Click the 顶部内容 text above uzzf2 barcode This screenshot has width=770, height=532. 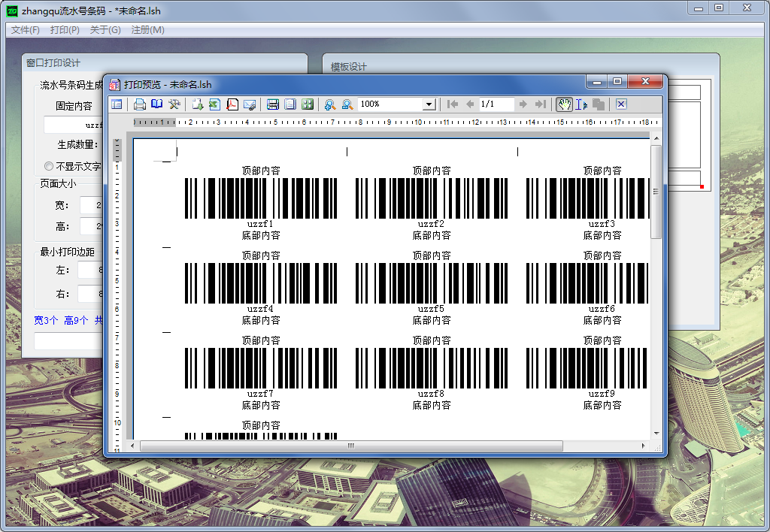pyautogui.click(x=432, y=171)
